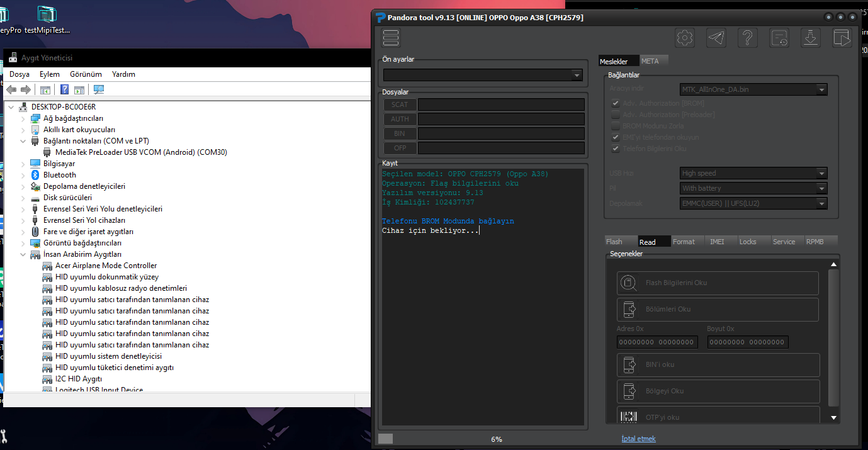Viewport: 868px width, 450px height.
Task: Click Back arrow in Aygıt Yöneticisi toolbar
Action: [11, 90]
